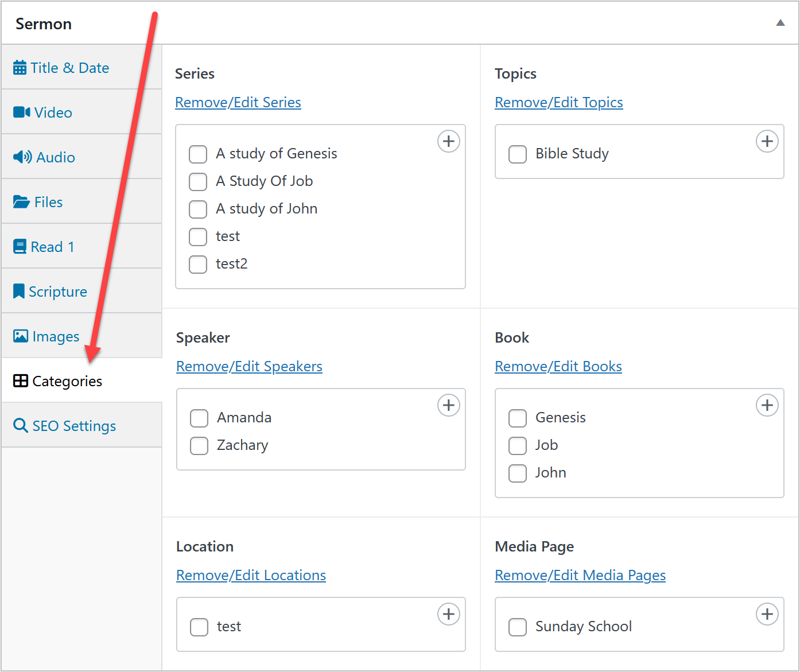
Task: Click the magnifier icon for SEO Settings
Action: [21, 426]
